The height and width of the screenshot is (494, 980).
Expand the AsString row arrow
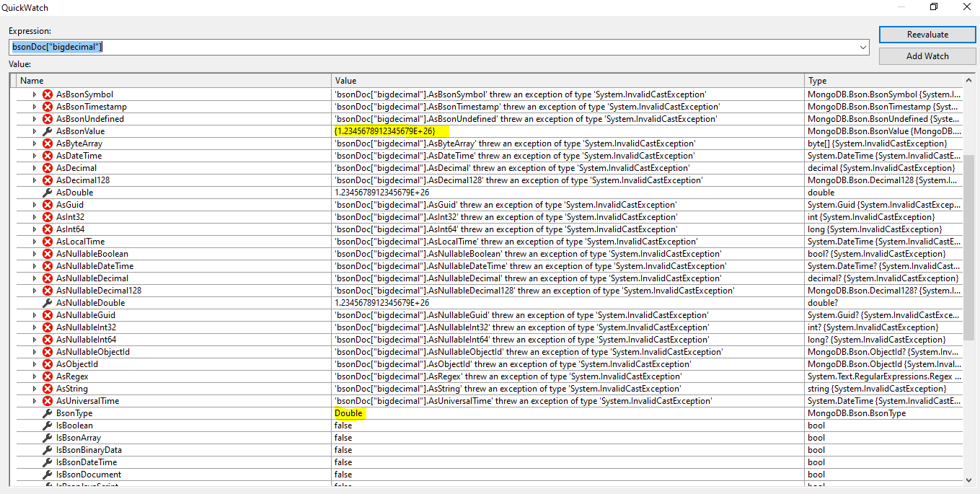34,389
